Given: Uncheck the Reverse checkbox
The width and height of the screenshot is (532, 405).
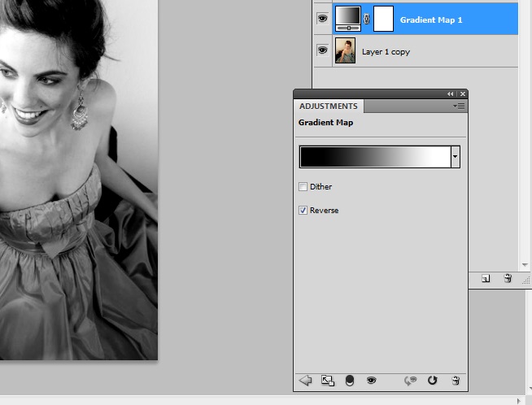Looking at the screenshot, I should (303, 211).
